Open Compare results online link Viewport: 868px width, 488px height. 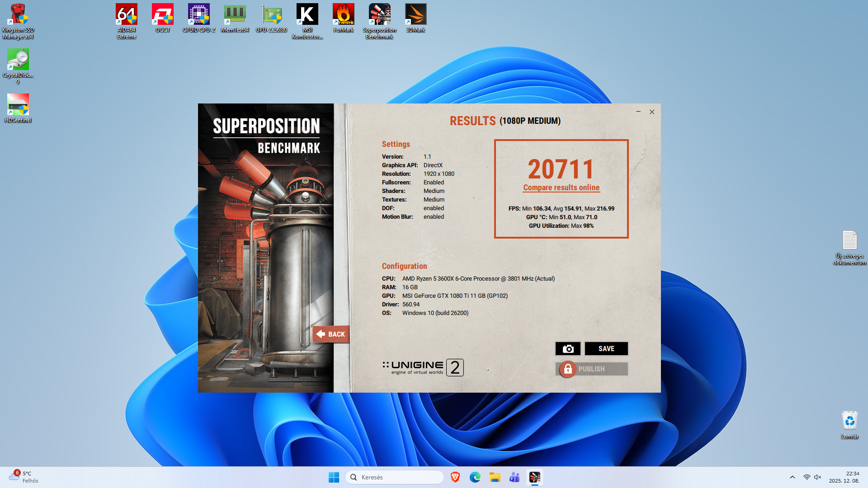click(x=561, y=188)
